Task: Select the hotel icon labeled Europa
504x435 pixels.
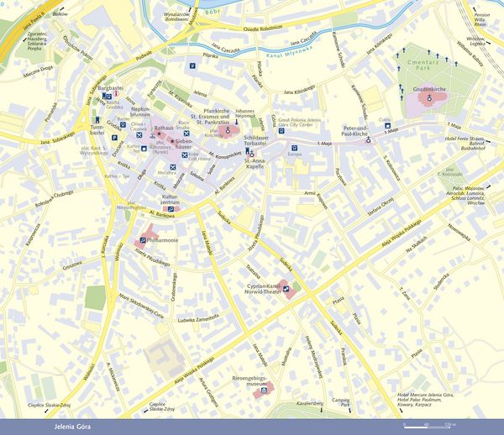Action: (x=295, y=148)
